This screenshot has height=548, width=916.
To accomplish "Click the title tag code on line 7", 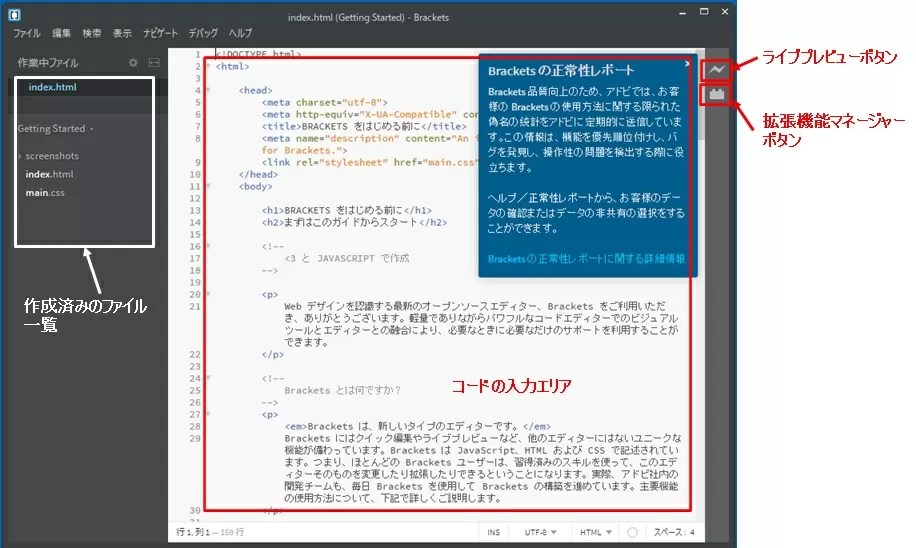I will coord(364,126).
